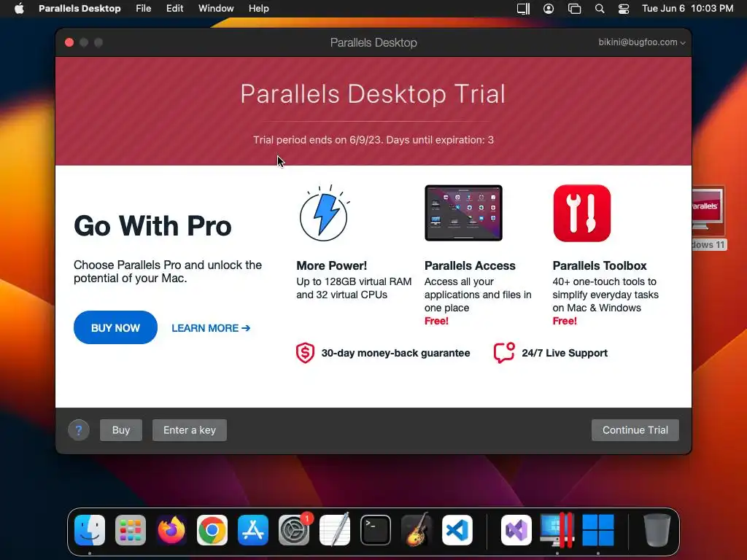This screenshot has width=747, height=560.
Task: Launch Firefox from the Dock
Action: 171,530
